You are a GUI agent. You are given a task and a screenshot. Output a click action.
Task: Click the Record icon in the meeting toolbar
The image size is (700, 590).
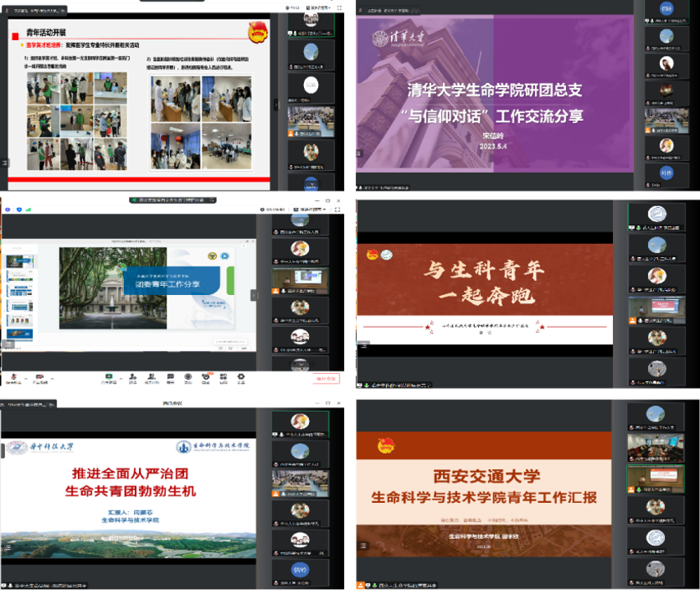click(188, 376)
